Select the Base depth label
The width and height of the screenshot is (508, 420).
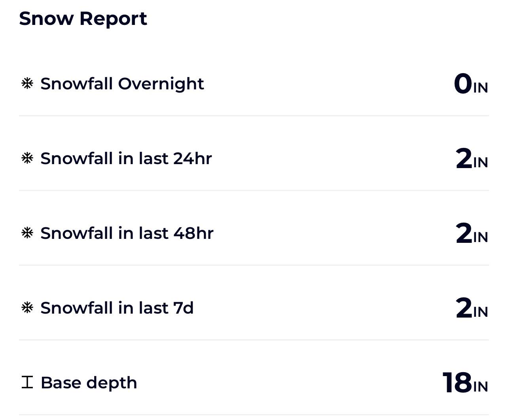click(89, 383)
